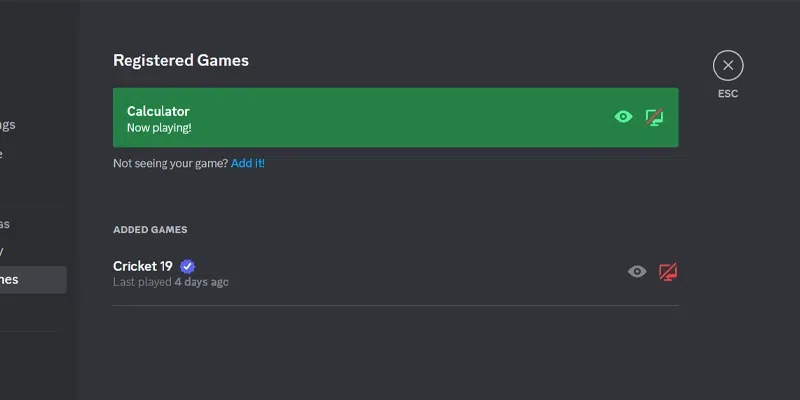The image size is (800, 400).
Task: Toggle Cricket 19's eye visibility icon
Action: coord(637,272)
